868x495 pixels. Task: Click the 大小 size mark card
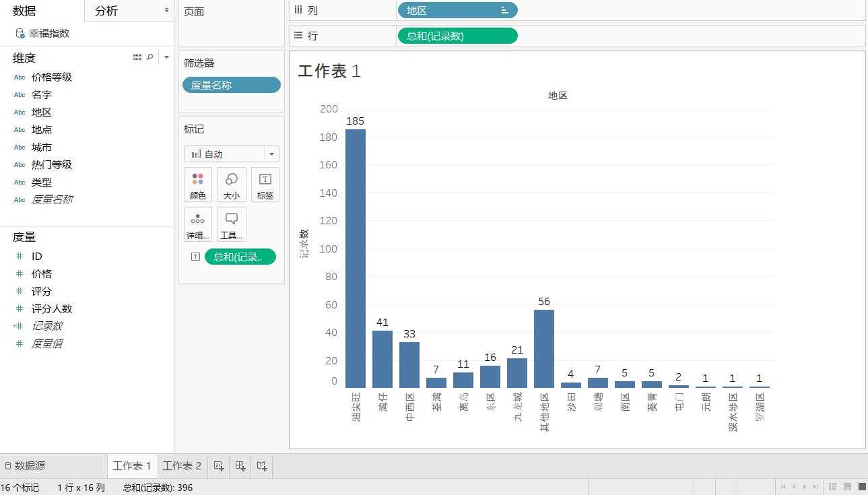pyautogui.click(x=231, y=185)
